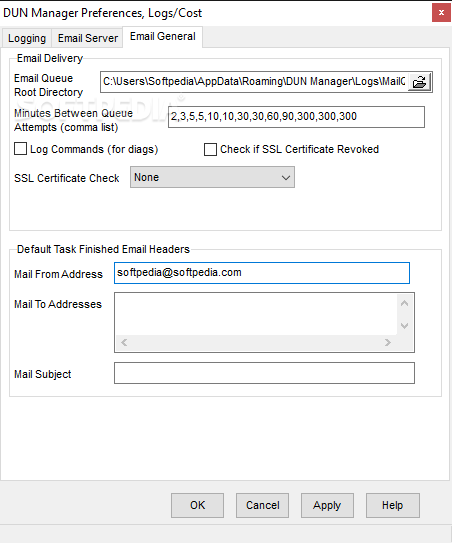452x543 pixels.
Task: Open Help for this dialog
Action: (393, 505)
